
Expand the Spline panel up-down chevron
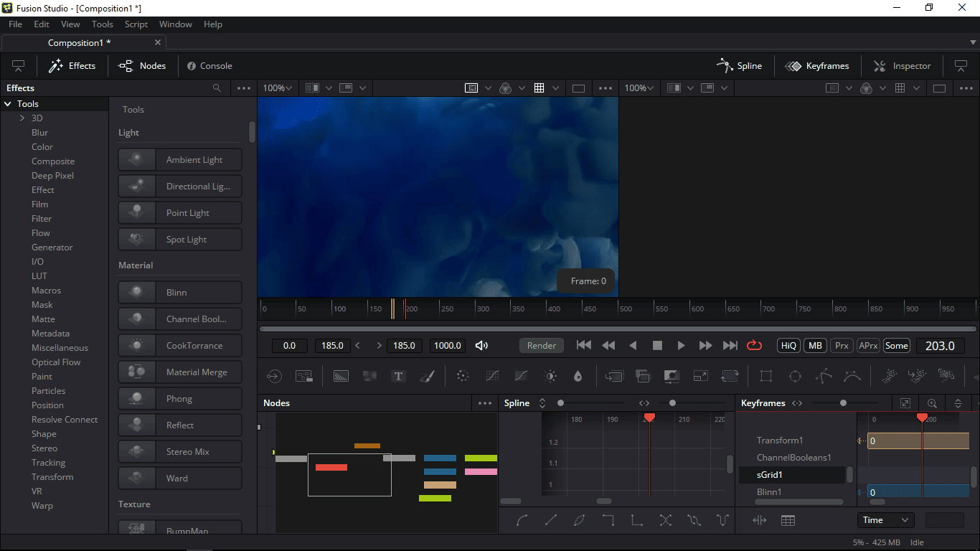pos(542,403)
